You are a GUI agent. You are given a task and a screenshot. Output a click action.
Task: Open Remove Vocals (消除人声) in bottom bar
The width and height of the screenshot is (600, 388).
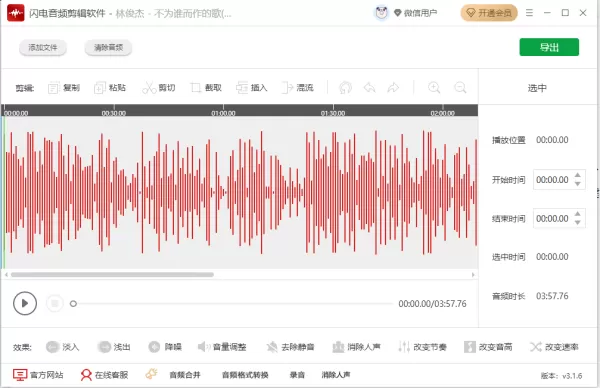tap(336, 375)
